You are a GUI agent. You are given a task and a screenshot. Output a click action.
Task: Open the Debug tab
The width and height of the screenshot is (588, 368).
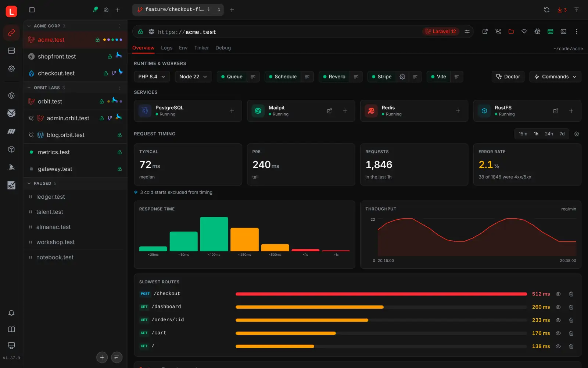[x=223, y=48]
